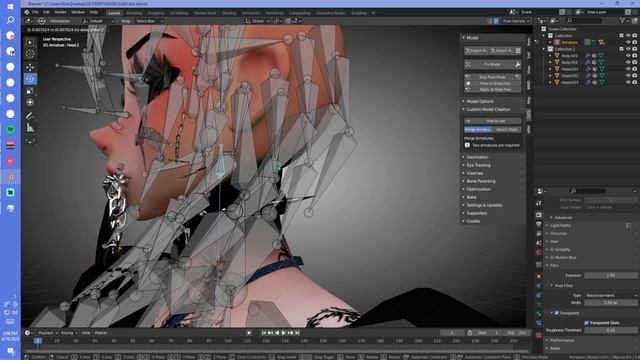Toggle visibility eye for Body.001
Image resolution: width=640 pixels, height=360 pixels.
coord(628,56)
